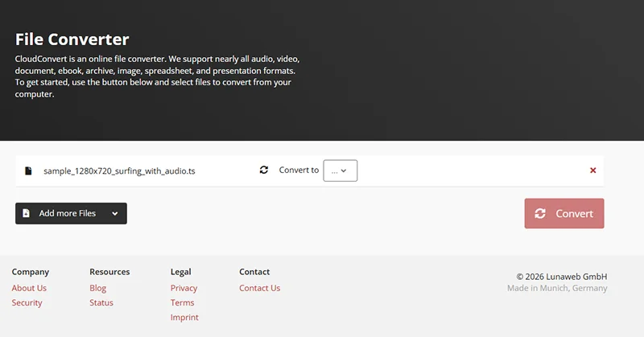Click the file icon beside sample_1280x720_surfing_with_audio.ts
The image size is (644, 337).
click(28, 171)
